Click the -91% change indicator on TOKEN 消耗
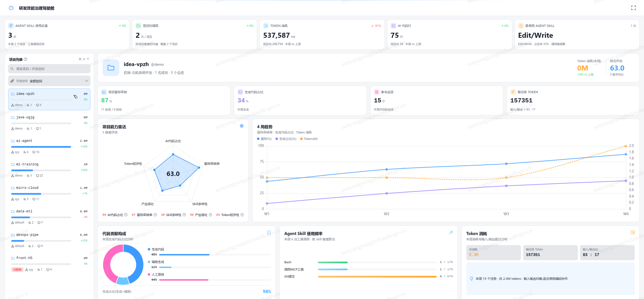 click(x=376, y=26)
